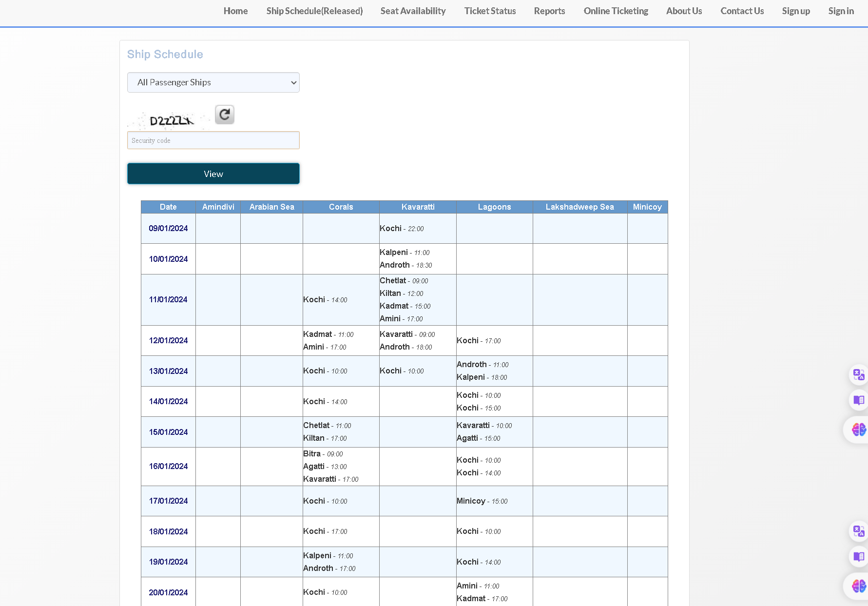Click the View button

click(213, 174)
